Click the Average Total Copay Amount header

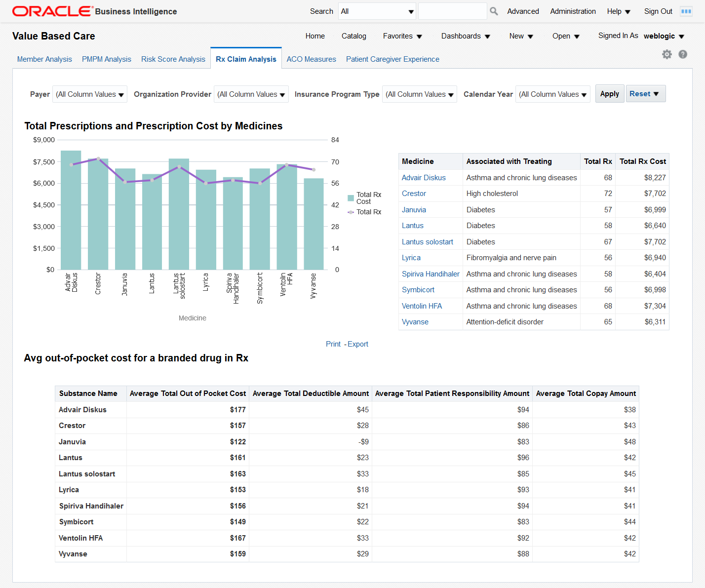tap(586, 393)
